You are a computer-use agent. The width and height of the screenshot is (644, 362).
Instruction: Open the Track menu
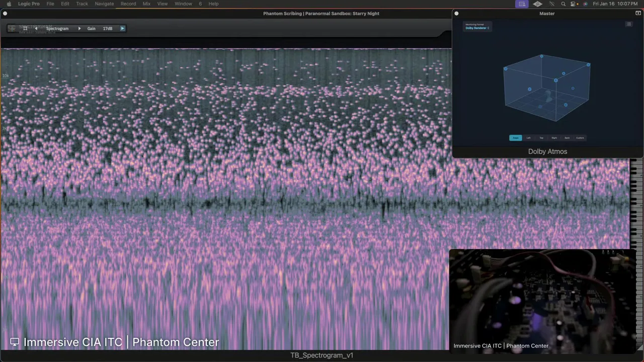pos(82,4)
